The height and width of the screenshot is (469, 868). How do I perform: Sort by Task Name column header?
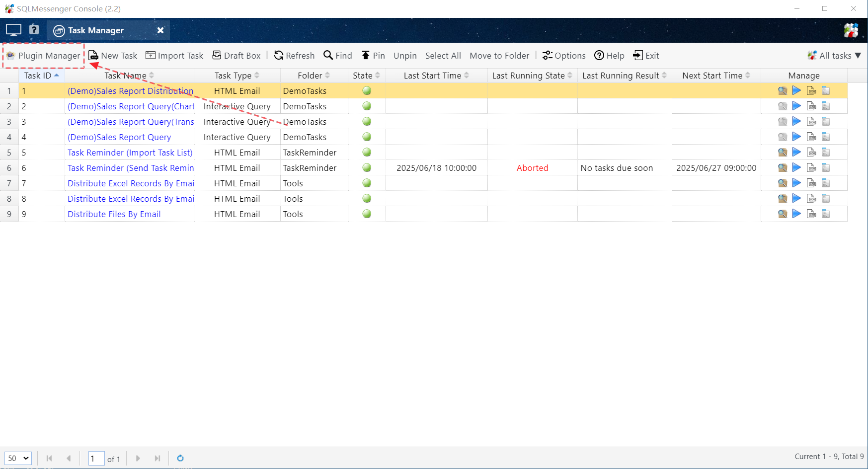pos(129,76)
